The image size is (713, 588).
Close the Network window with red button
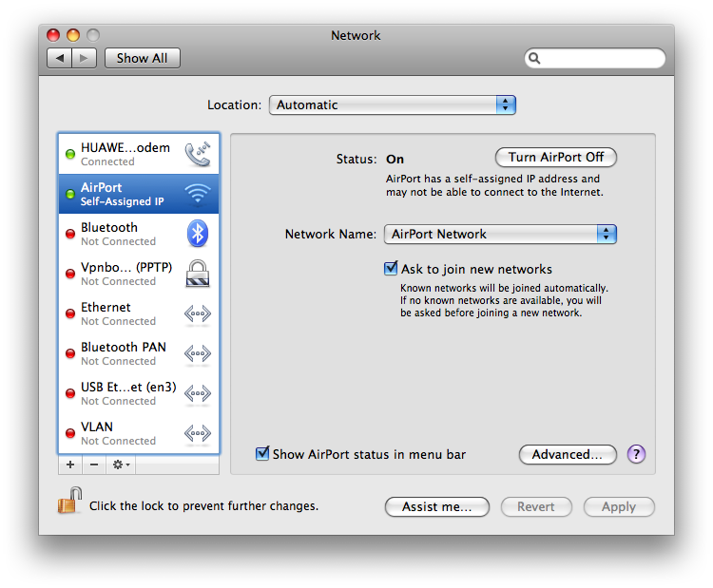pyautogui.click(x=53, y=35)
